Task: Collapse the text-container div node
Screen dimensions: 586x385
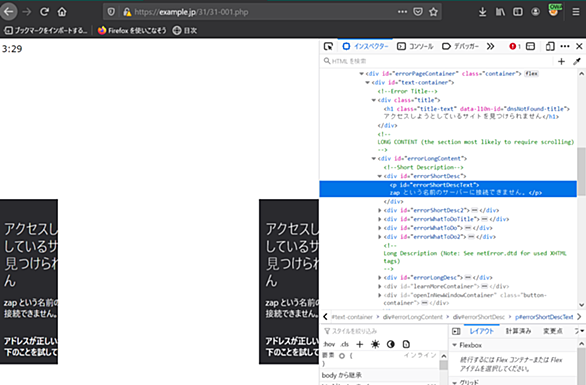Action: pyautogui.click(x=367, y=83)
